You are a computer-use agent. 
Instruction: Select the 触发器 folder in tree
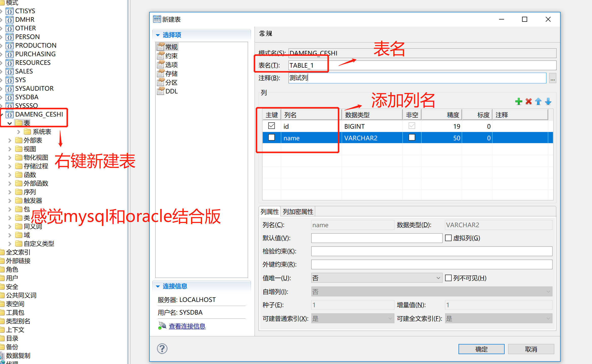(29, 201)
